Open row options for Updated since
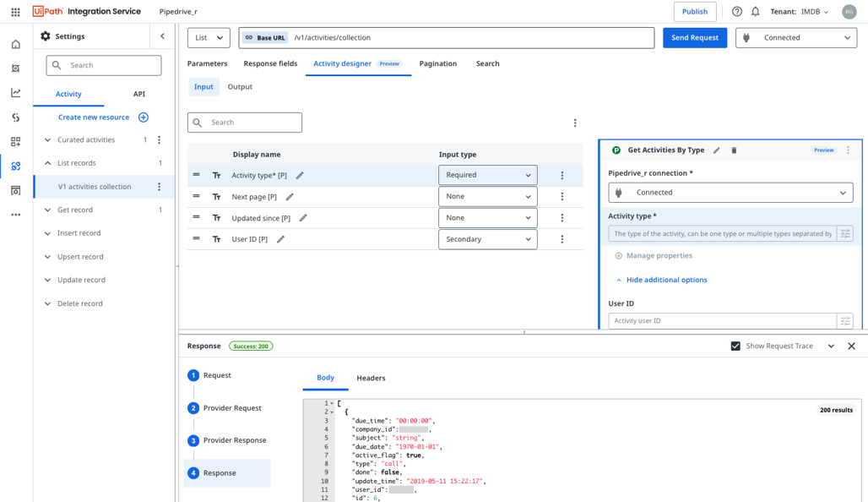This screenshot has width=868, height=502. pos(561,218)
